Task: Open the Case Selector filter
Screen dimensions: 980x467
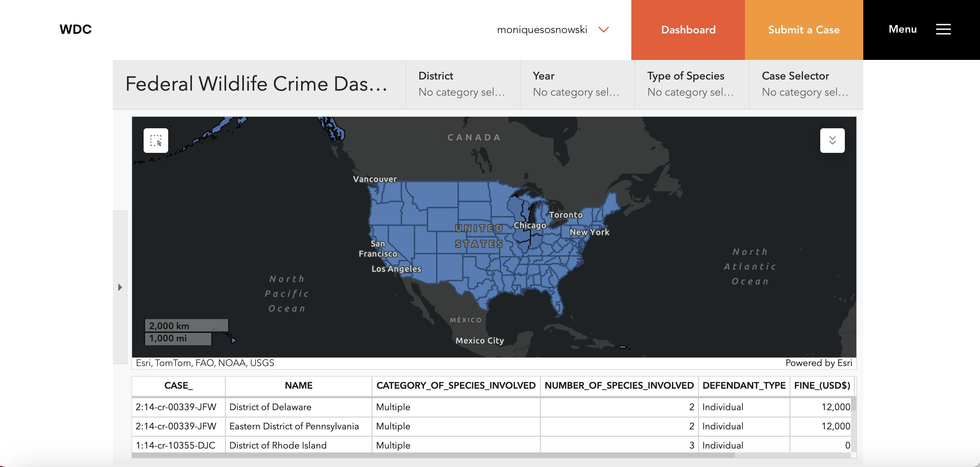Action: coord(805,84)
